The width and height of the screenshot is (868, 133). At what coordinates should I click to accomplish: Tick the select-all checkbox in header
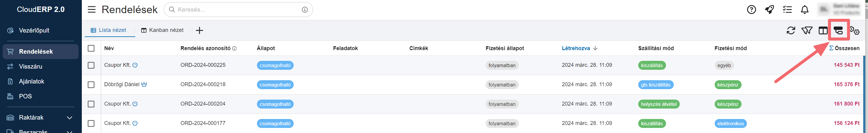(x=91, y=48)
